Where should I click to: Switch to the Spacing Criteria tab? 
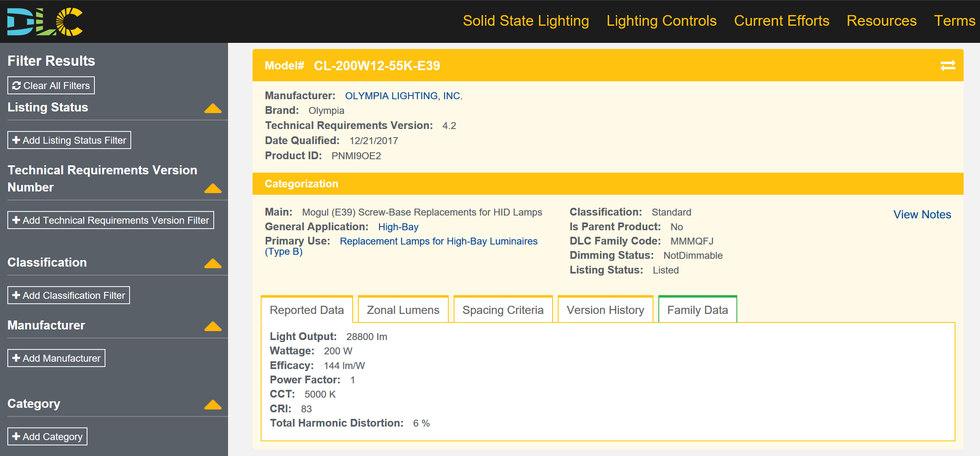[x=503, y=309]
